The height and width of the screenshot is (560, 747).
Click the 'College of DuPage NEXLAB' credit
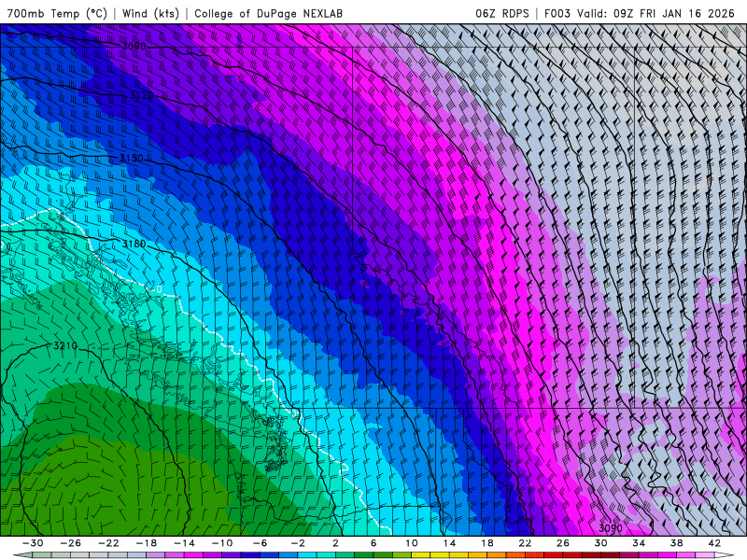(268, 13)
